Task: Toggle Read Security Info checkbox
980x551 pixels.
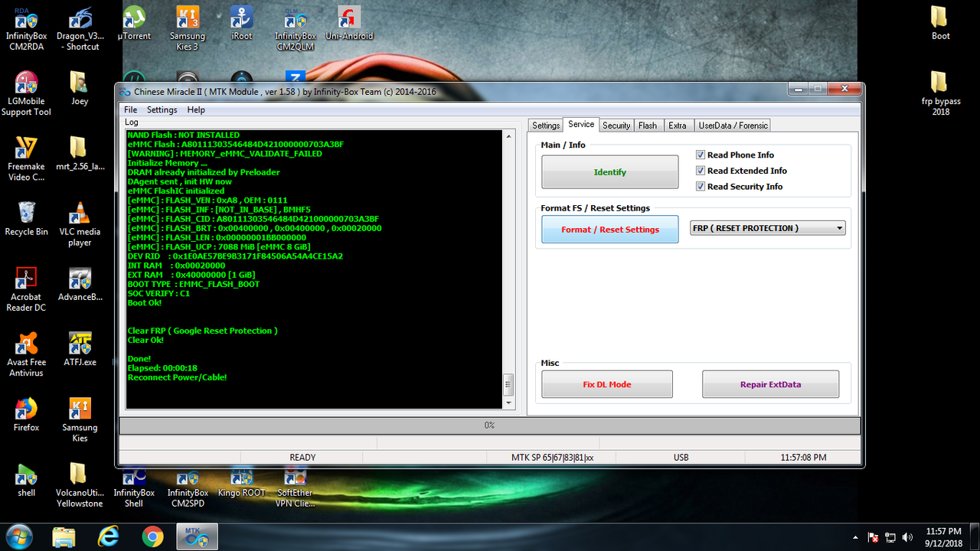Action: point(701,187)
